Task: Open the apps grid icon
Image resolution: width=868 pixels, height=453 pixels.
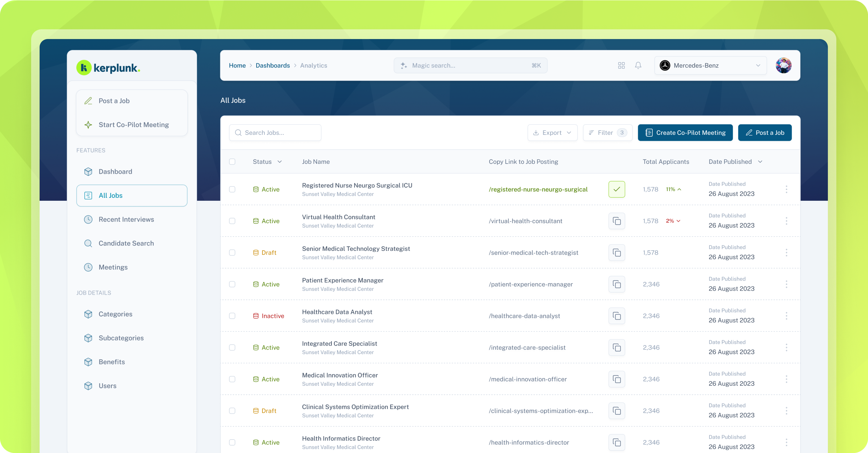Action: (621, 65)
